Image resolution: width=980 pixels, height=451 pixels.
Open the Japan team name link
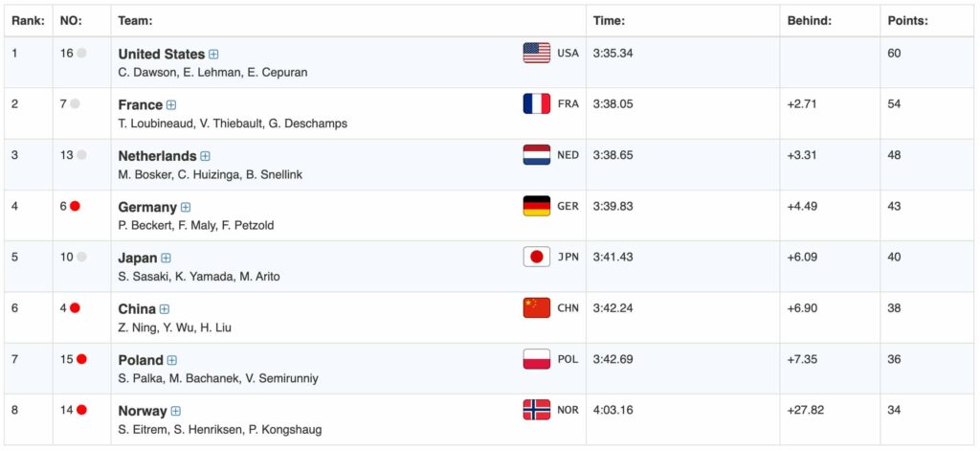tap(137, 258)
